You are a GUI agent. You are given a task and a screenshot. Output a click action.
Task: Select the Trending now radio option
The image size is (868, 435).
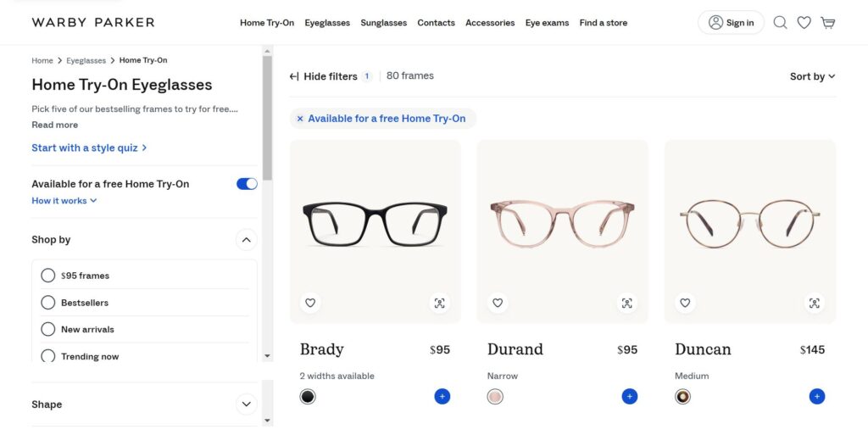click(x=48, y=356)
